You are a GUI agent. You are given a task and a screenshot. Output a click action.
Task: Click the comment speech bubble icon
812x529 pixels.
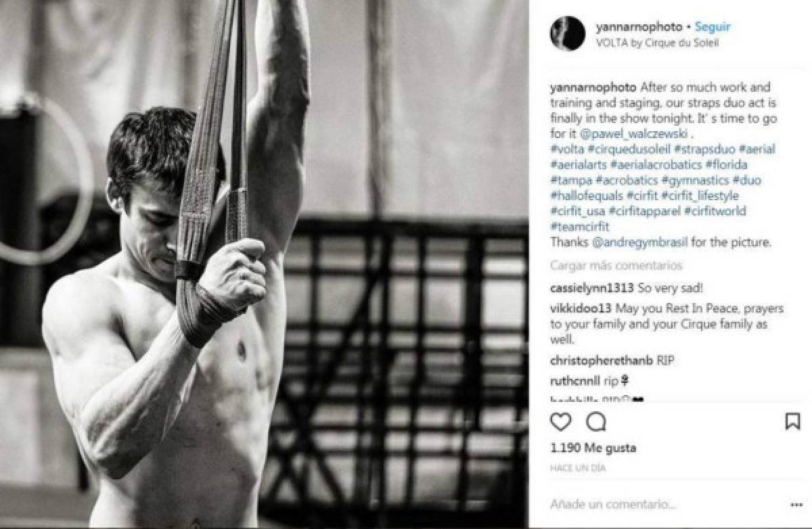click(x=596, y=422)
